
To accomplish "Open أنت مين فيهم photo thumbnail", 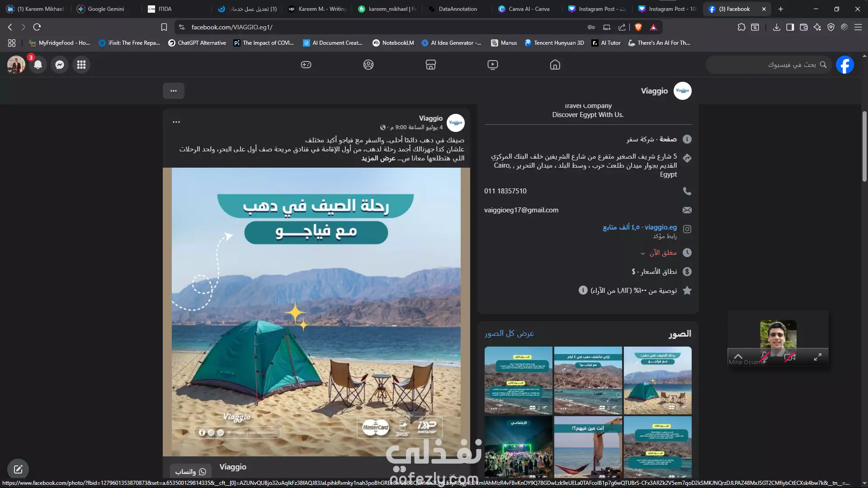I will 588,447.
